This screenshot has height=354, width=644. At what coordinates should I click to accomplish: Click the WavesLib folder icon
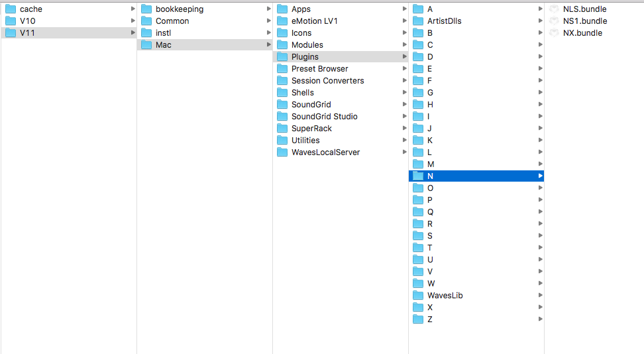pyautogui.click(x=418, y=295)
